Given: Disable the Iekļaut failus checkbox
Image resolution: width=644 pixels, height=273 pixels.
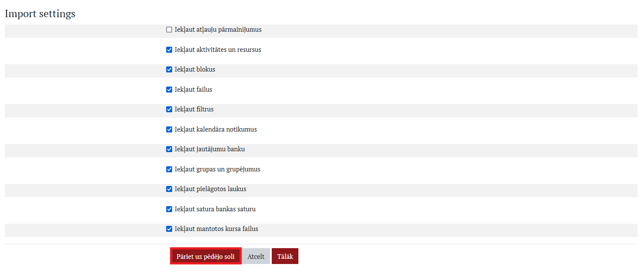Looking at the screenshot, I should tap(169, 90).
